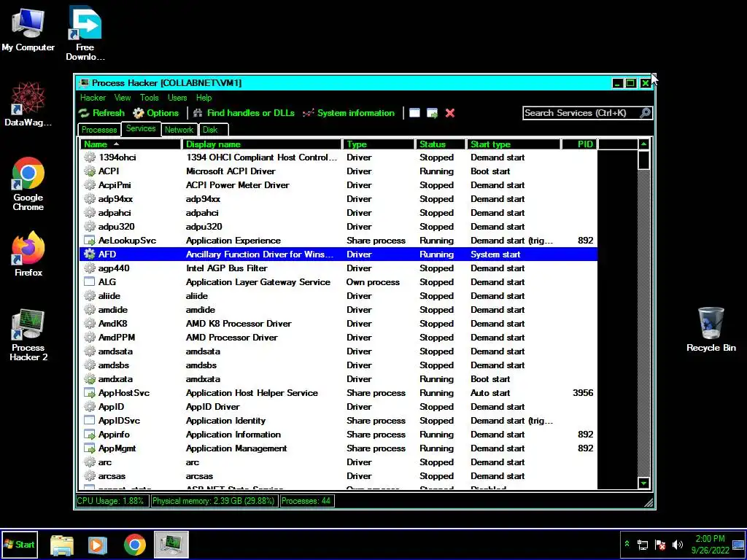Image resolution: width=747 pixels, height=560 pixels.
Task: Click the CPU Usage status bar entry
Action: (x=111, y=500)
